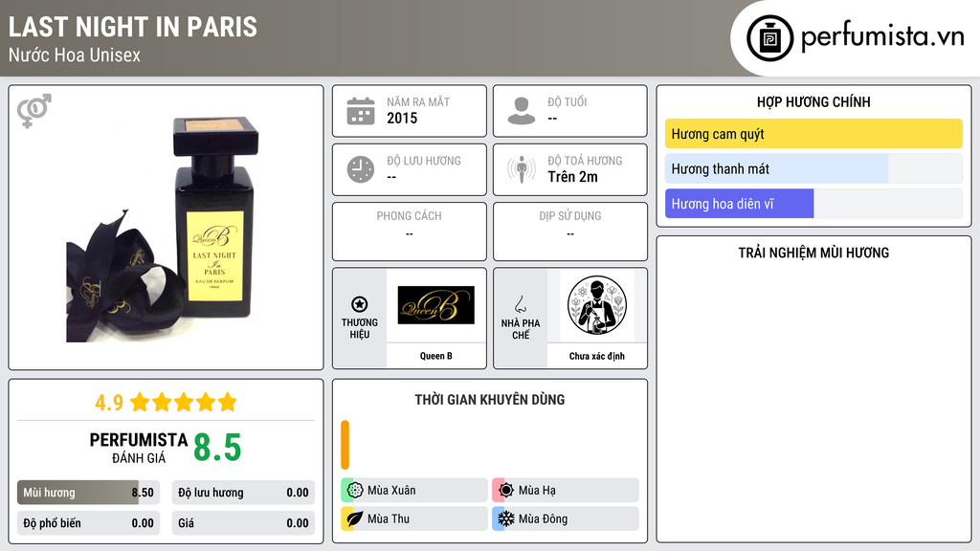Click the Hương hoa diên vĩ accord bar
980x551 pixels.
pos(813,204)
